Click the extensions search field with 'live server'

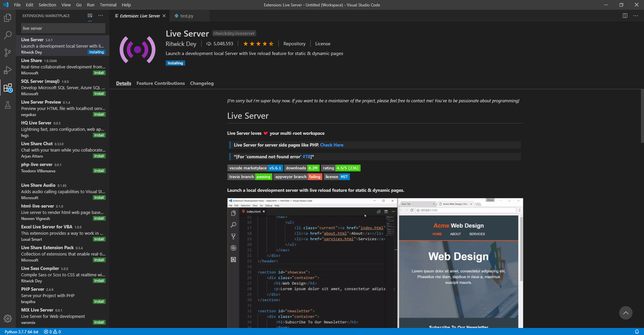tap(63, 28)
